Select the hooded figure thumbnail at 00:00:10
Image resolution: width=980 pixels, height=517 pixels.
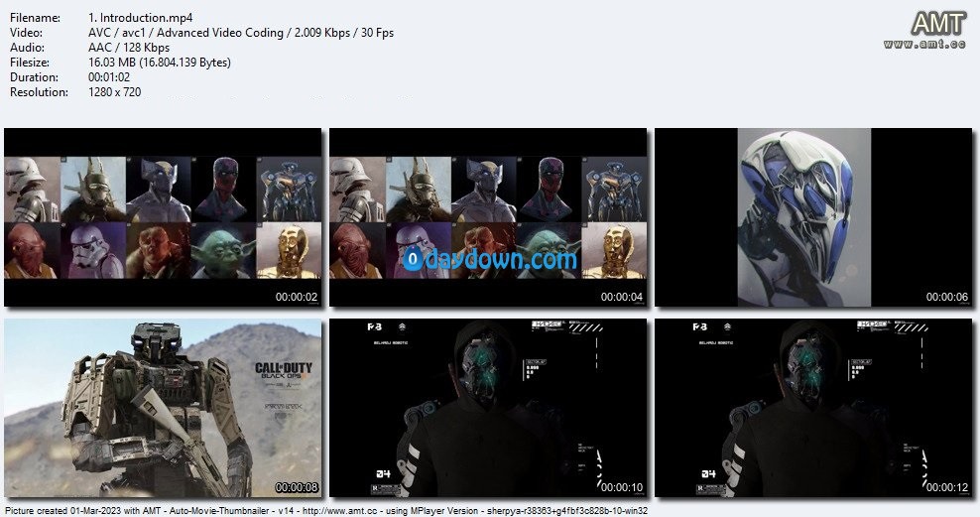[488, 408]
